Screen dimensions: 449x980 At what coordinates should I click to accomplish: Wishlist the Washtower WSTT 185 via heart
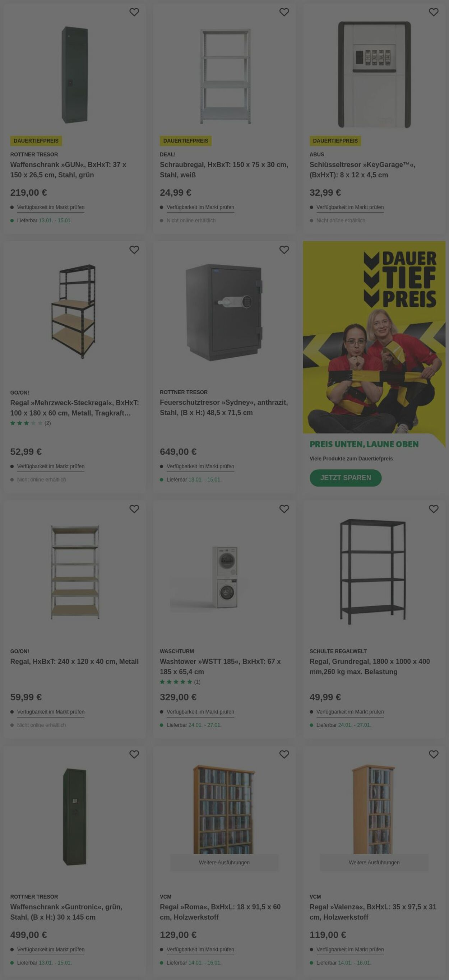pyautogui.click(x=284, y=509)
